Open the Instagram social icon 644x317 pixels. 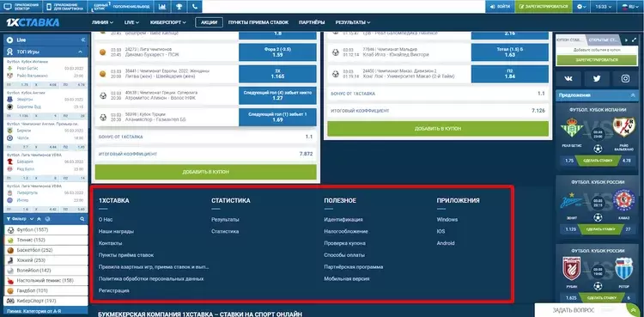(x=625, y=78)
